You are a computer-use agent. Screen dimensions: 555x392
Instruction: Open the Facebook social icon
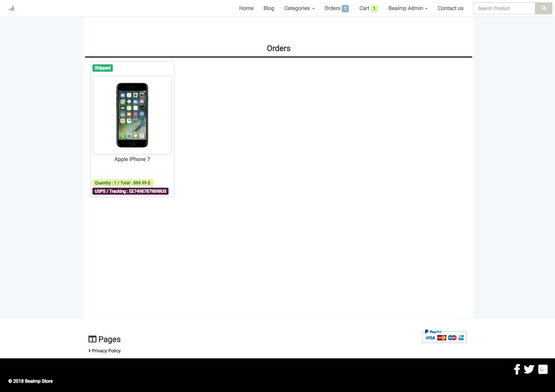pyautogui.click(x=517, y=369)
